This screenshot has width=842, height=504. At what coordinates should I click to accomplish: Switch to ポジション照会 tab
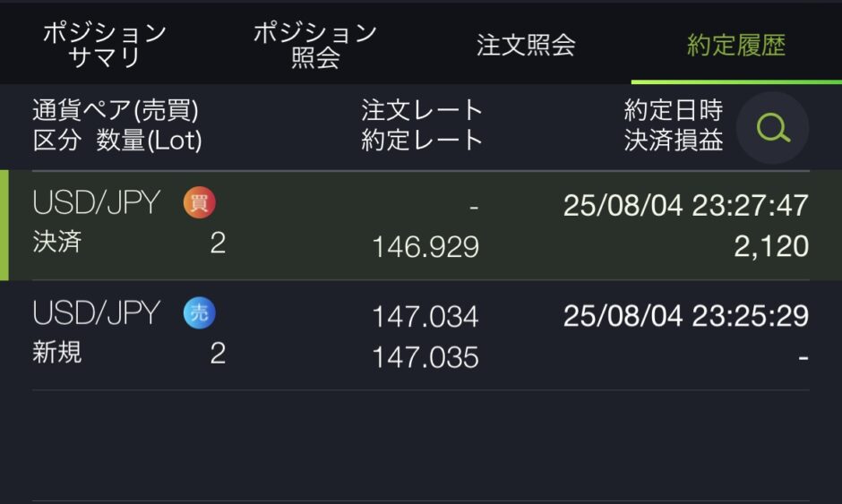pos(315,45)
